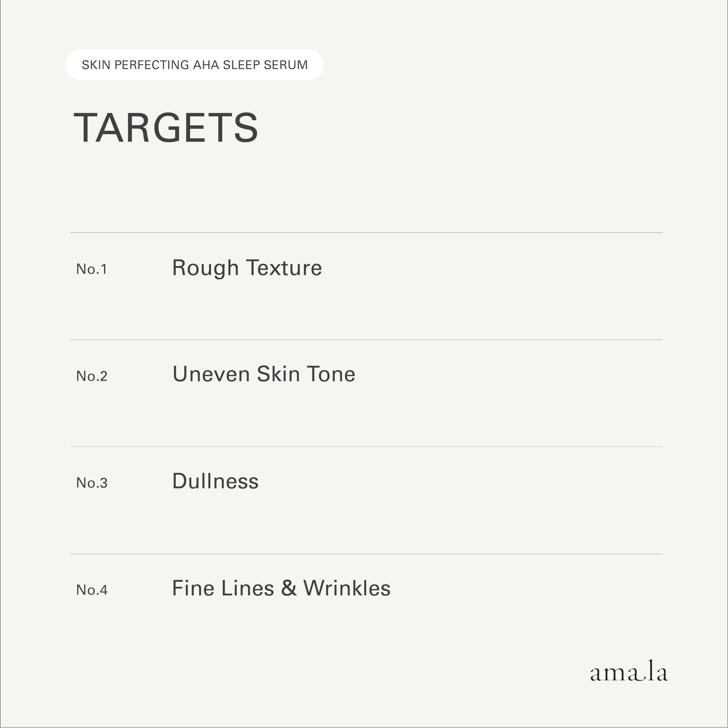The width and height of the screenshot is (728, 728).
Task: Click the word AHA in the pill
Action: click(x=206, y=65)
